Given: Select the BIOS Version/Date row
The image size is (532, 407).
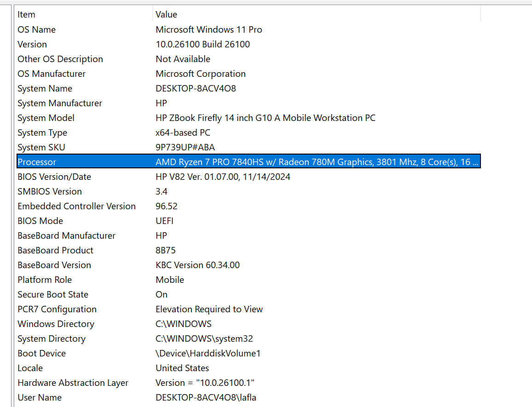Looking at the screenshot, I should (249, 177).
